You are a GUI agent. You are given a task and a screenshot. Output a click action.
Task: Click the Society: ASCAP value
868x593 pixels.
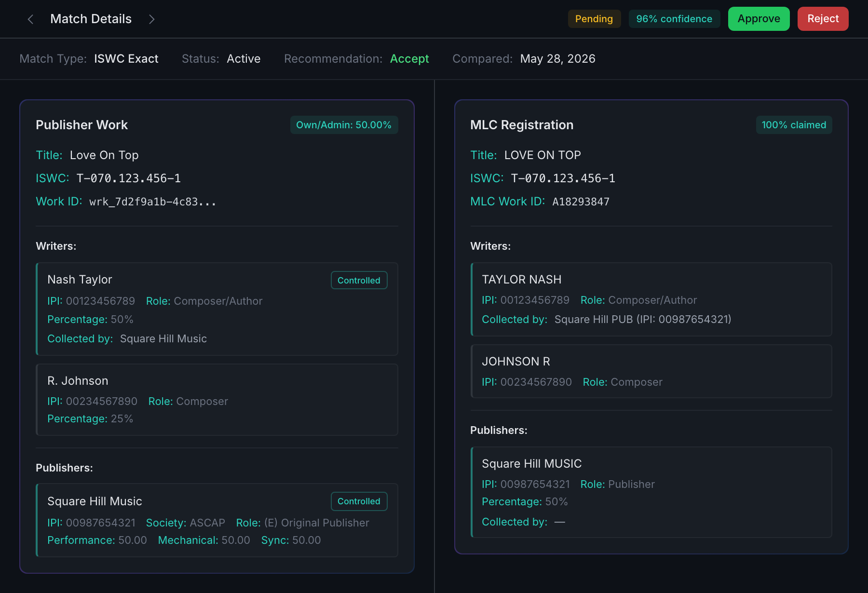tap(207, 523)
